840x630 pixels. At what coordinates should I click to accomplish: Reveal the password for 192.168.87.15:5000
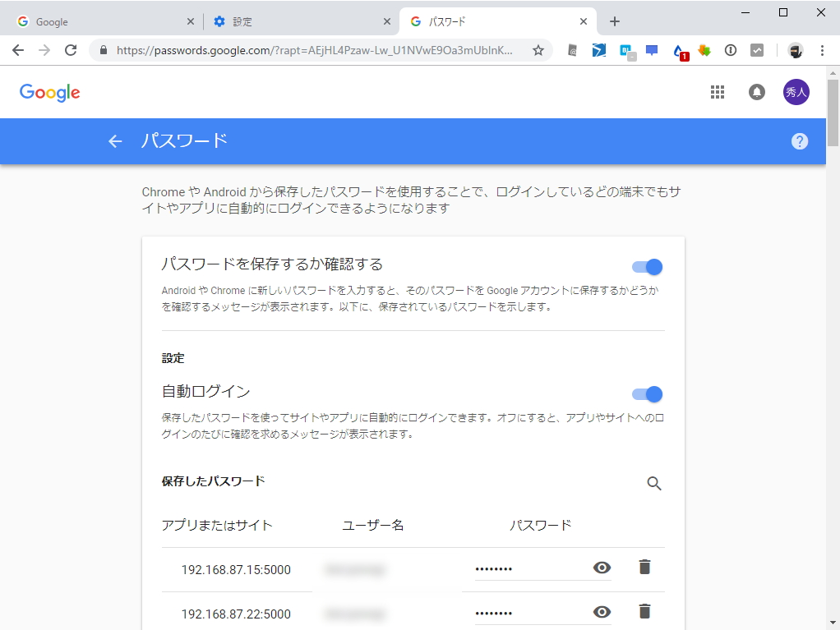[602, 567]
